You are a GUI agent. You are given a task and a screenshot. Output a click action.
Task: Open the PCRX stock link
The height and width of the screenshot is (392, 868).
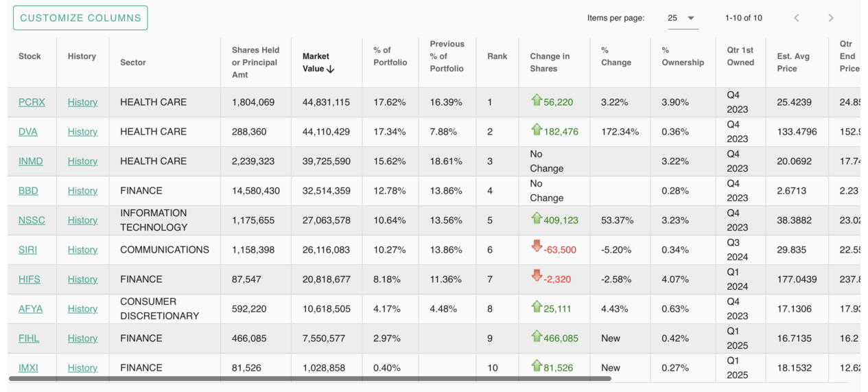[x=32, y=102]
